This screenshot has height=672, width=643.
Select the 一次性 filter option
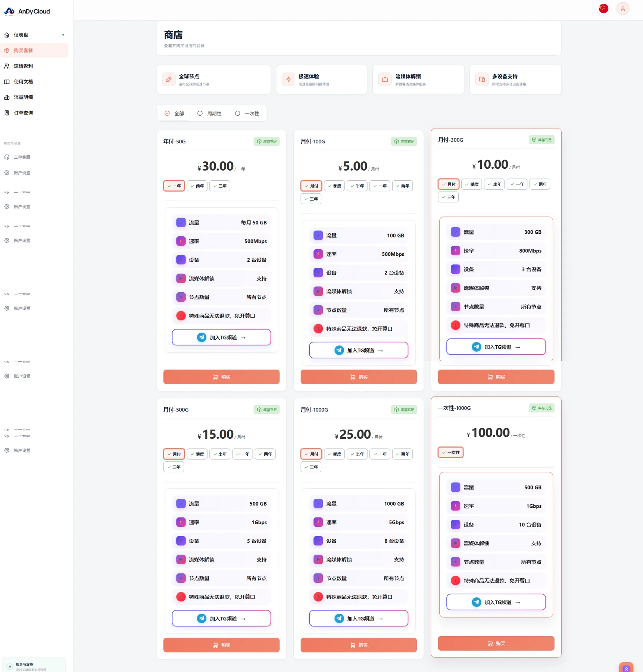point(247,113)
